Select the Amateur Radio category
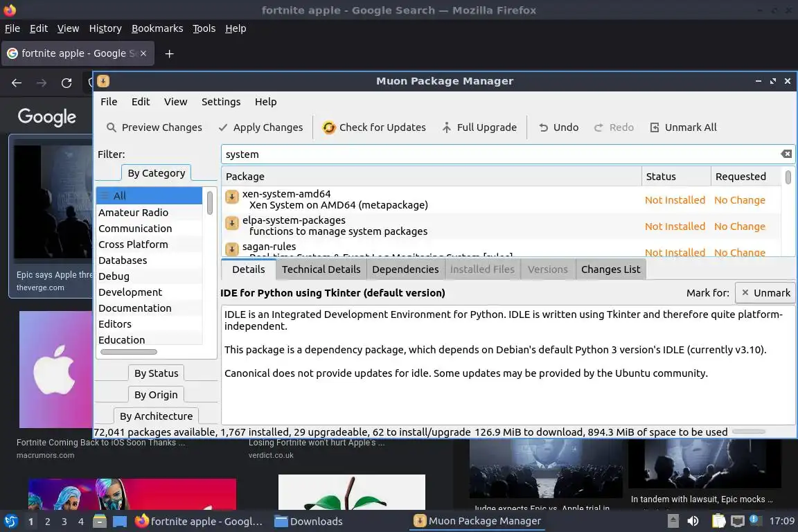The width and height of the screenshot is (798, 532). [149, 212]
